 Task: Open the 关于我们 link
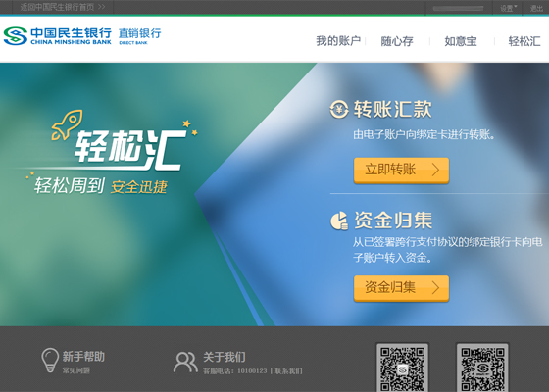225,357
